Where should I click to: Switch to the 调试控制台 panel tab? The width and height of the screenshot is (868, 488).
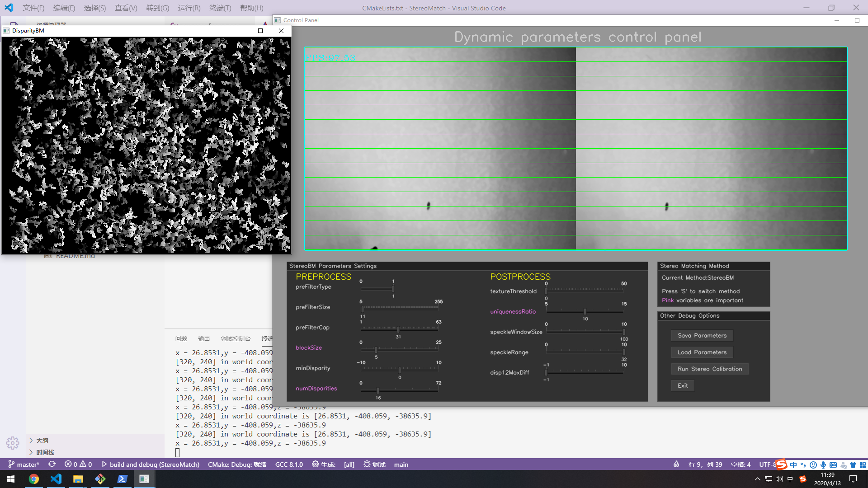pos(236,338)
